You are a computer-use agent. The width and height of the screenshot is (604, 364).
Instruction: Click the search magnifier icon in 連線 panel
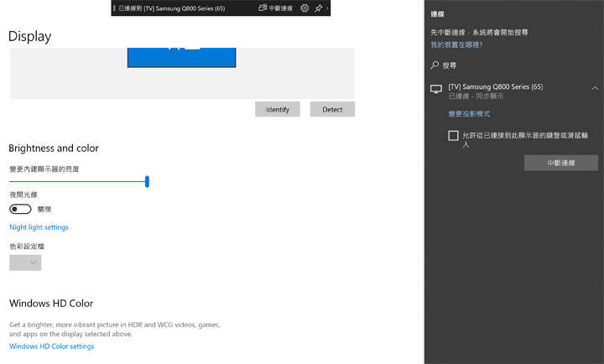coord(435,65)
